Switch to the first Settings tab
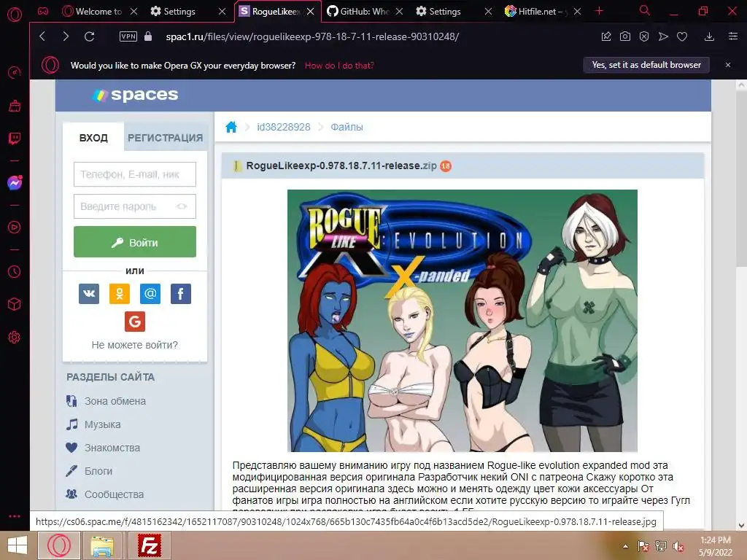 180,11
